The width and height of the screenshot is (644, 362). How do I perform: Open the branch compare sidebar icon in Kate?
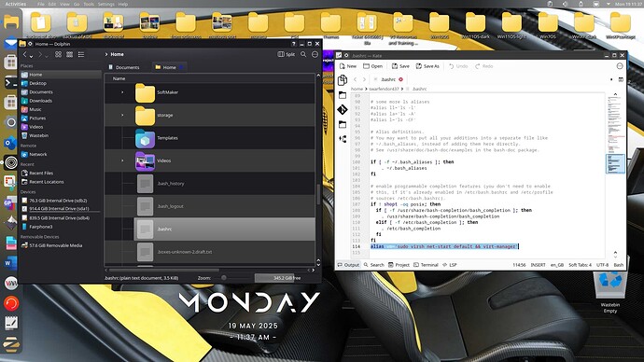click(x=343, y=139)
